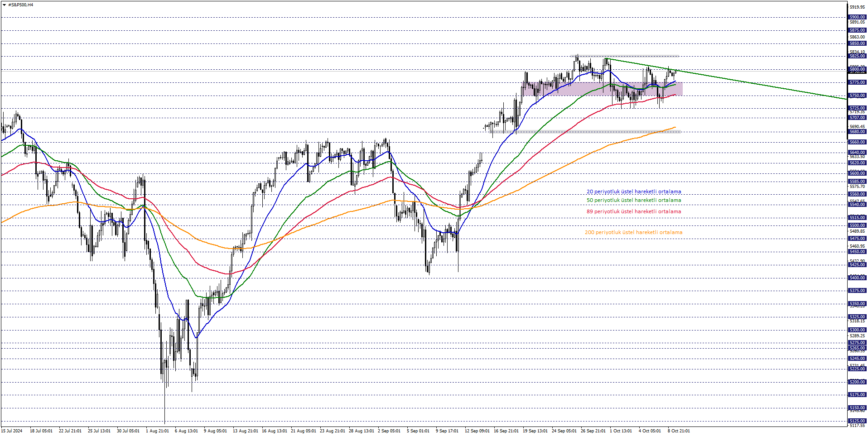Click the 5775.00 price level label
The height and width of the screenshot is (436, 868).
[x=857, y=82]
